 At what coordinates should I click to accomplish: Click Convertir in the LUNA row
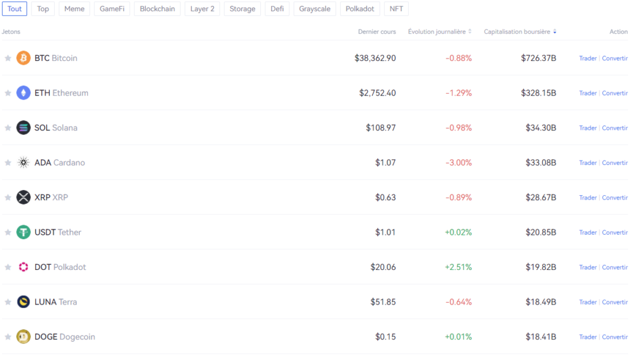tap(615, 302)
